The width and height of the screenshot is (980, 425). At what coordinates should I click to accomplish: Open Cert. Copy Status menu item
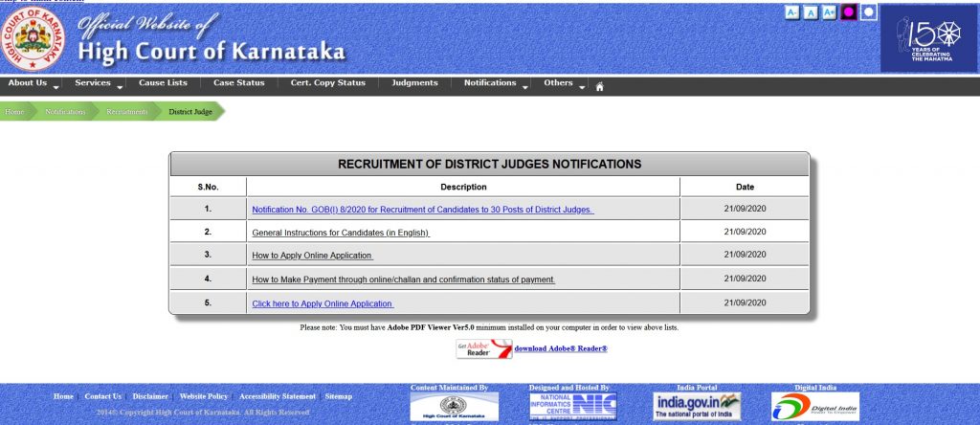click(328, 82)
